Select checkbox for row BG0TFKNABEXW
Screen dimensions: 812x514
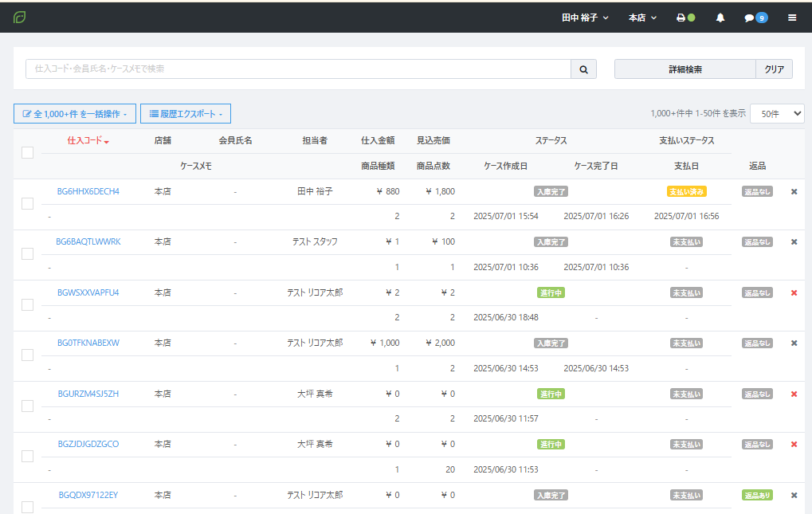27,355
